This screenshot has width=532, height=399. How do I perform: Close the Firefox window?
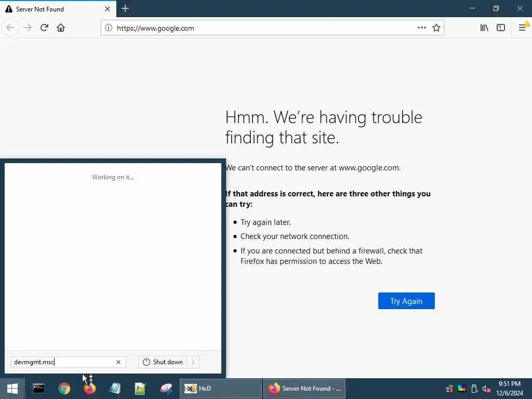520,8
